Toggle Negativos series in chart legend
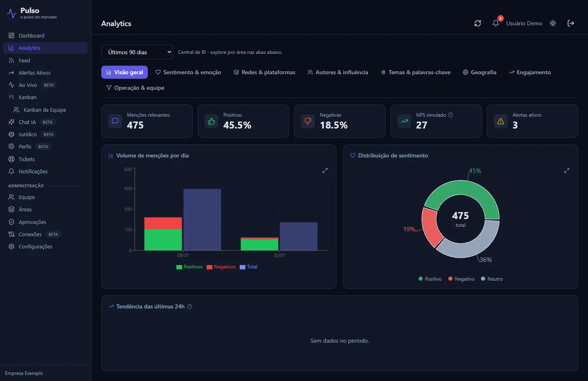588x381 pixels. tap(221, 267)
